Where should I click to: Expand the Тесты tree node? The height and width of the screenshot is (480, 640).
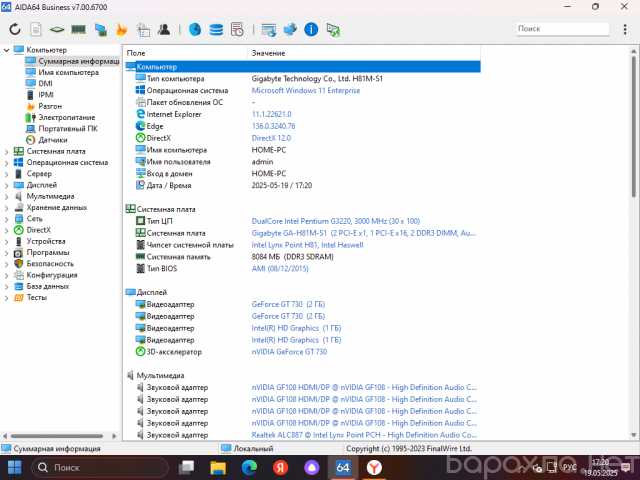[6, 298]
